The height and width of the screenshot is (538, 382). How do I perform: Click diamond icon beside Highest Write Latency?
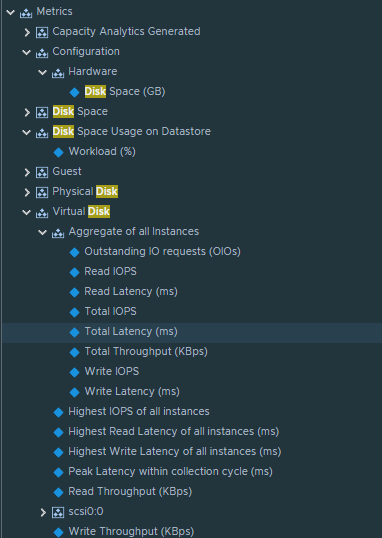point(59,452)
